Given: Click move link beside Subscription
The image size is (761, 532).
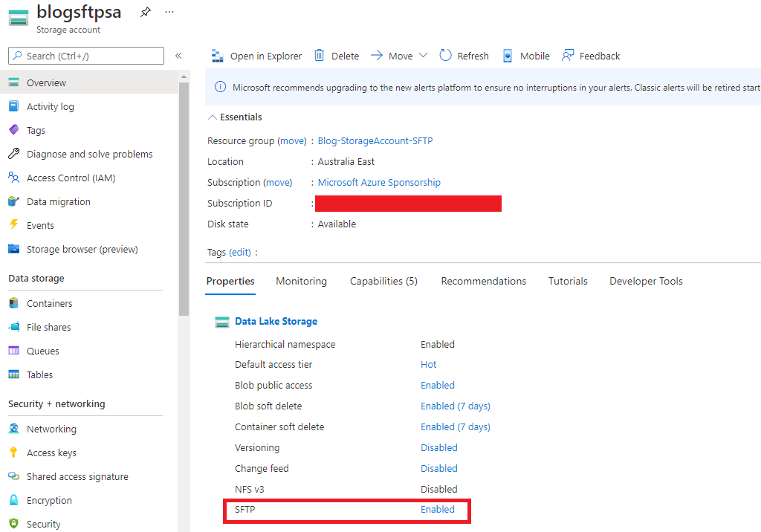Looking at the screenshot, I should pos(278,183).
